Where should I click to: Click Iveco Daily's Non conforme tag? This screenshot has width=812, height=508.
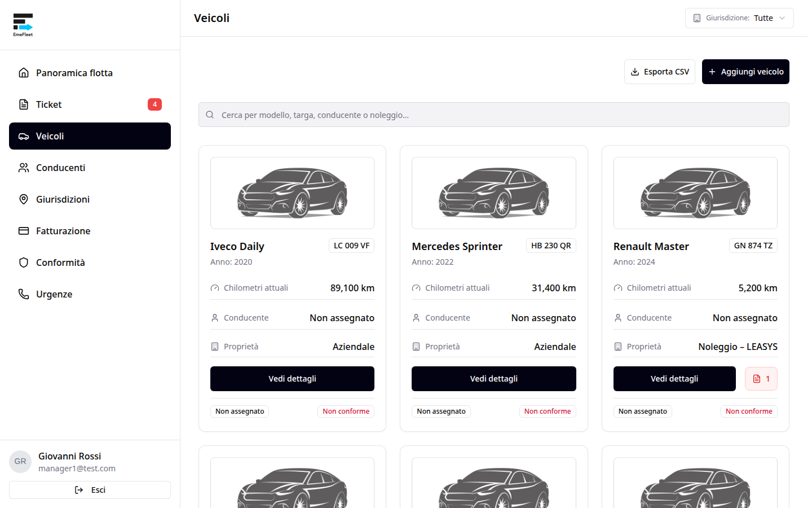click(346, 411)
